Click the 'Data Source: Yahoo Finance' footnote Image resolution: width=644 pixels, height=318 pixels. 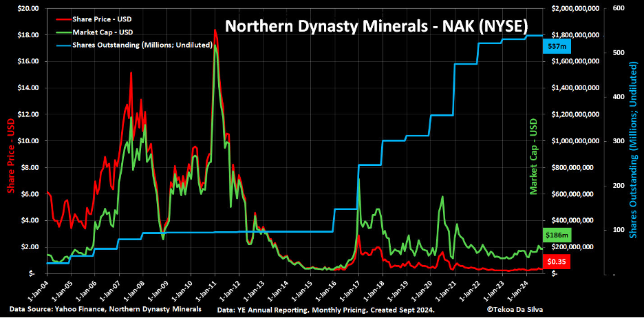click(105, 310)
